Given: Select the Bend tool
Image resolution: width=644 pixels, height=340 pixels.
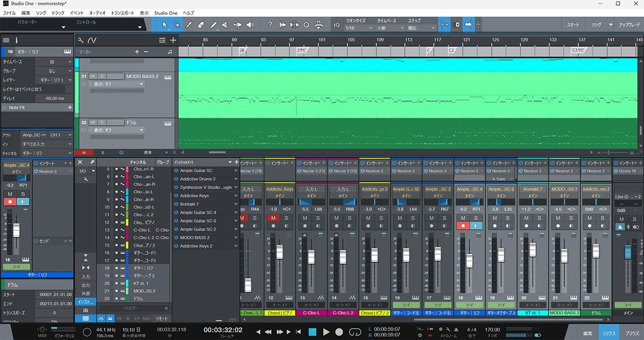Looking at the screenshot, I should coord(238,24).
